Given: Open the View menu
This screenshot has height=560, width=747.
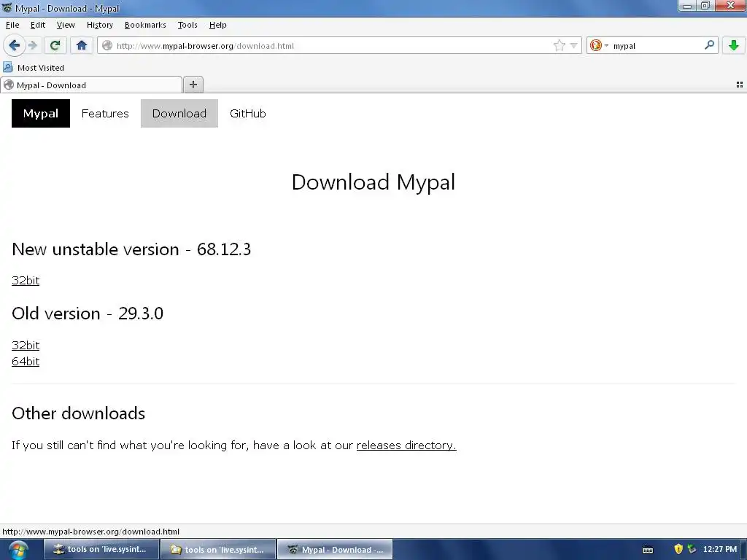Looking at the screenshot, I should (x=66, y=25).
